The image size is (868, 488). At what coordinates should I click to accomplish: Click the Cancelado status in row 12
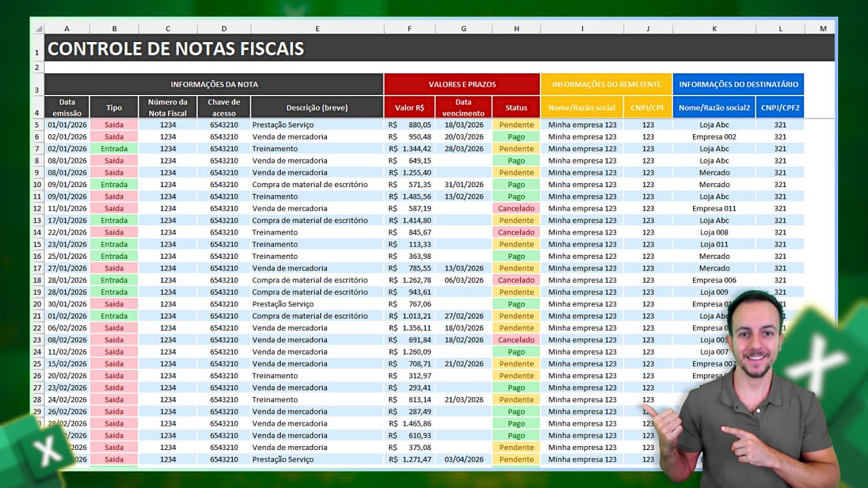[x=516, y=208]
